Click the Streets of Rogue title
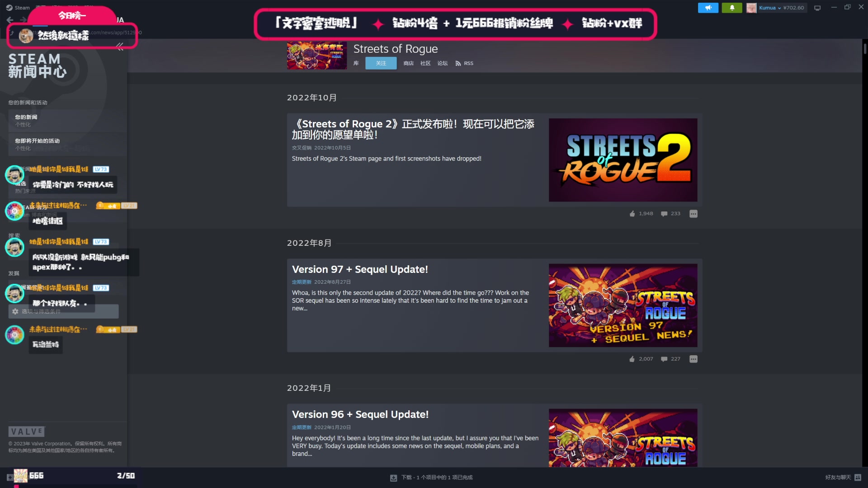 (396, 49)
